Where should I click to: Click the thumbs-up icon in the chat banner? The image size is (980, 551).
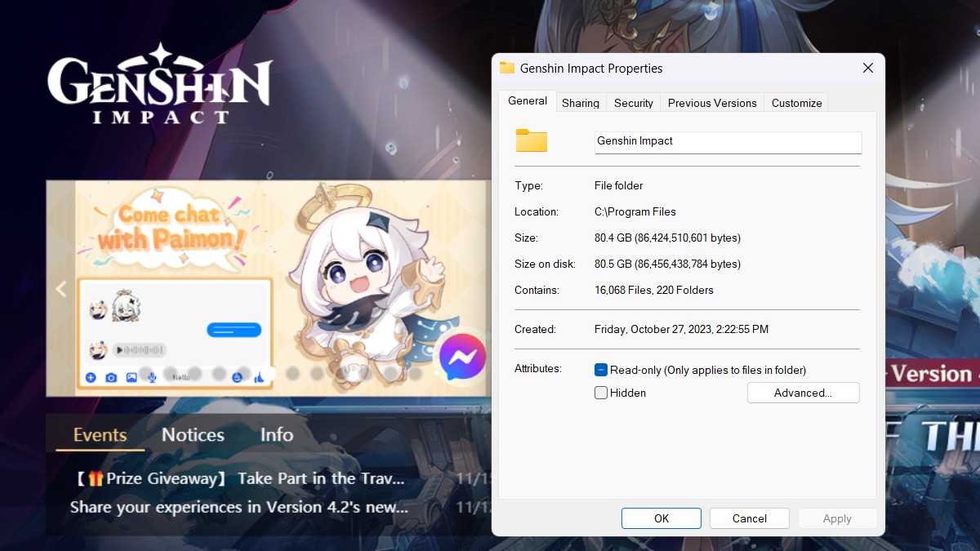pos(260,378)
